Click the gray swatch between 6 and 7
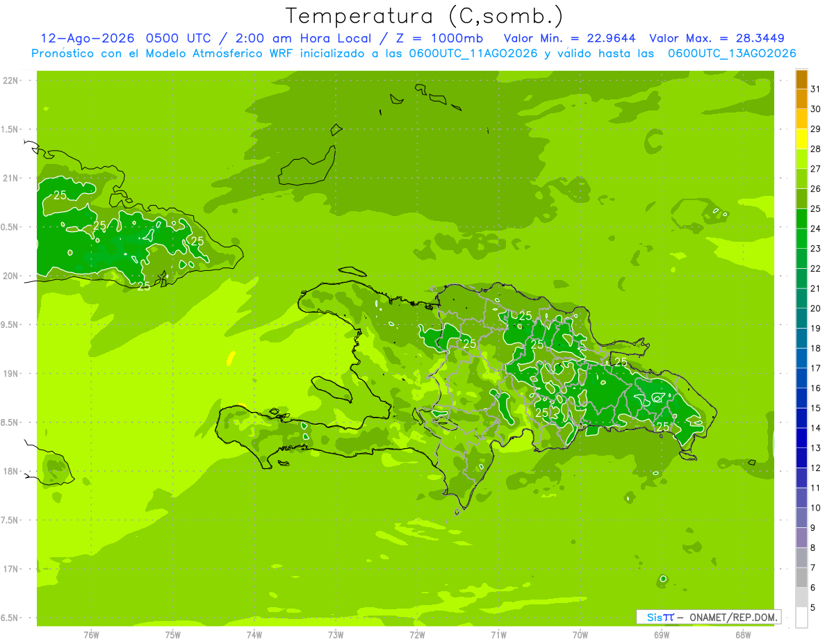Screen dimensions: 834x644 click(x=801, y=577)
